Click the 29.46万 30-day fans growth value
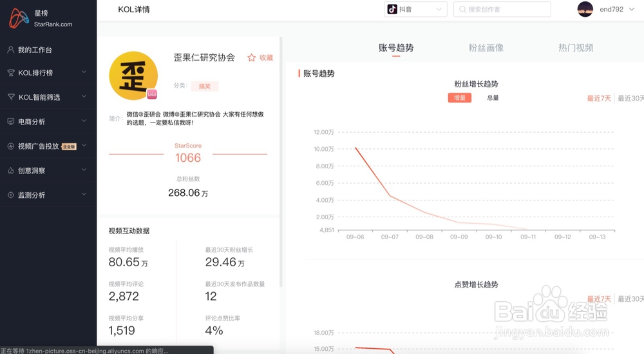 [x=225, y=262]
